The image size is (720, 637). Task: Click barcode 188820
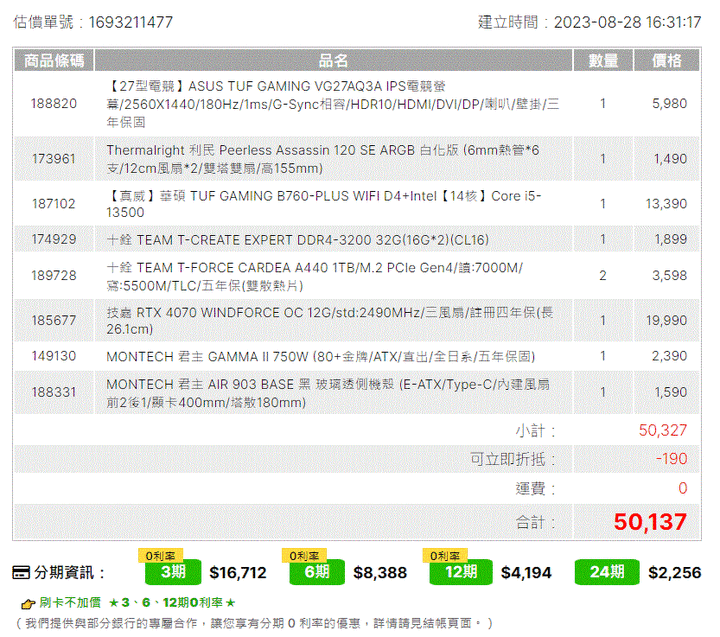[54, 104]
